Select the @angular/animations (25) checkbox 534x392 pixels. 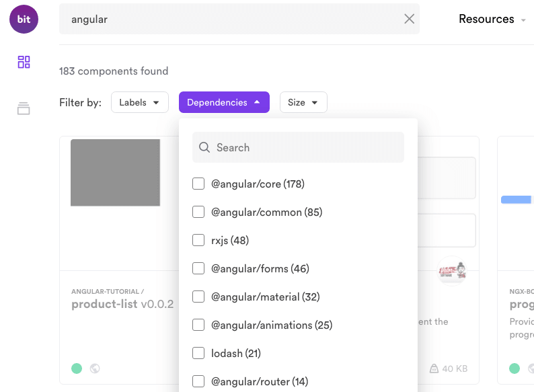point(198,325)
